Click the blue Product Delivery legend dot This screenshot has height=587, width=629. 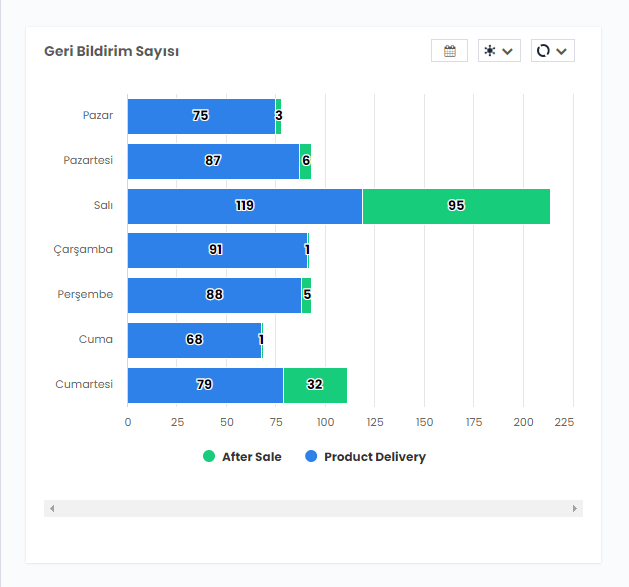click(311, 457)
